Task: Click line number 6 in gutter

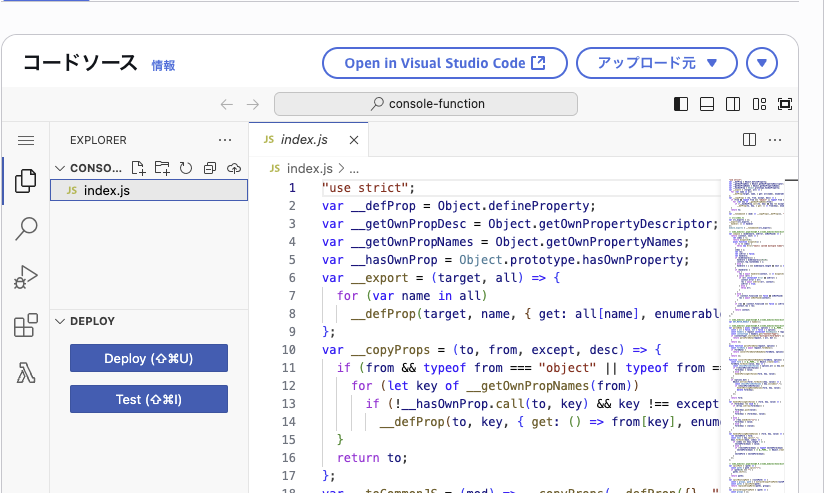Action: [292, 278]
